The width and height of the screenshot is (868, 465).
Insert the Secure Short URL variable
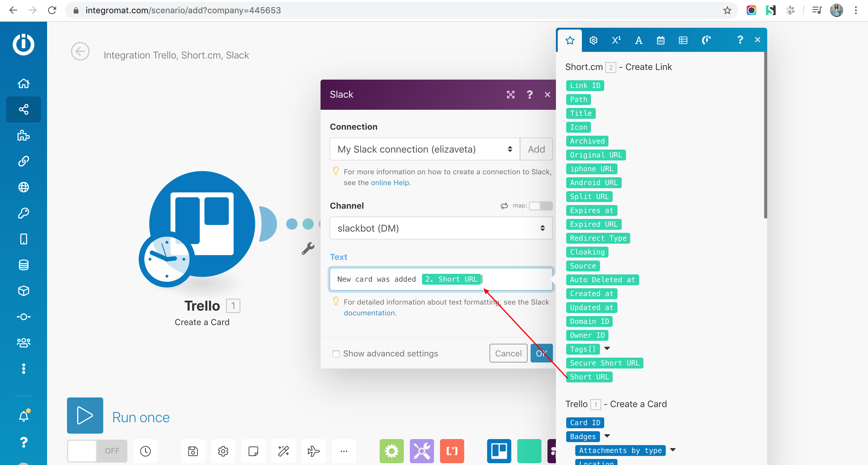click(x=604, y=363)
